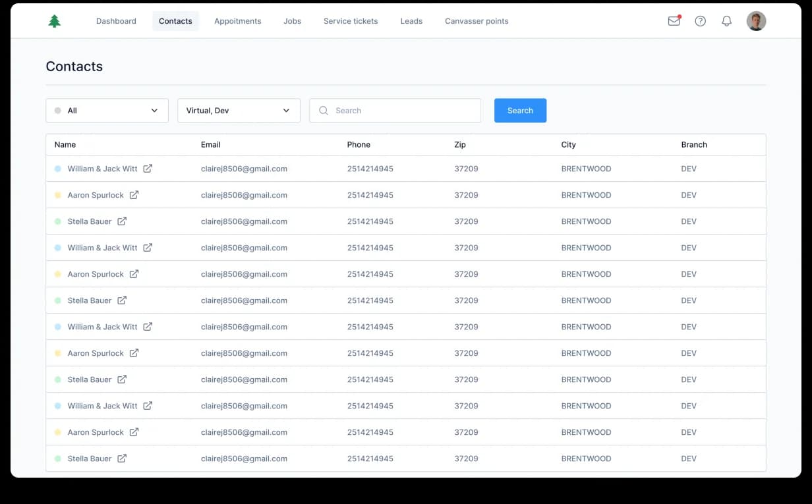Click the Zip column header
Viewport: 812px width, 504px height.
click(x=460, y=145)
